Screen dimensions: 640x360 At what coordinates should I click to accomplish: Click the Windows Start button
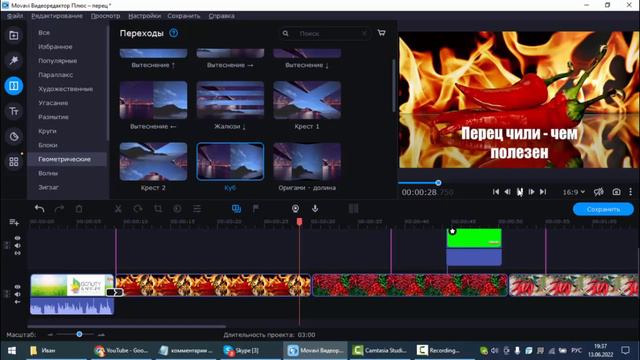coord(12,350)
